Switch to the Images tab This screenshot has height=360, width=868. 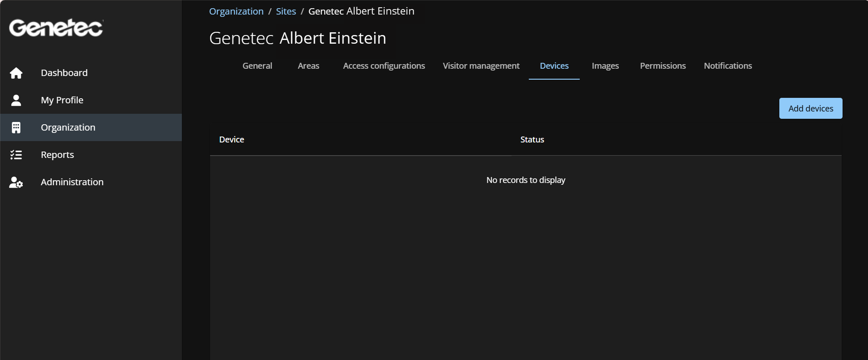[x=605, y=66]
